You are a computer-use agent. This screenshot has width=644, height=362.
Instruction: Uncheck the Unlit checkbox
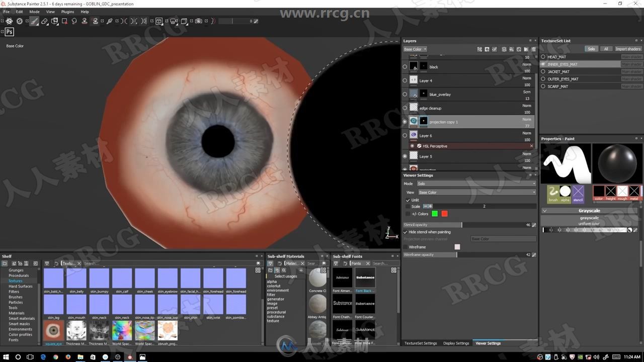pos(408,200)
